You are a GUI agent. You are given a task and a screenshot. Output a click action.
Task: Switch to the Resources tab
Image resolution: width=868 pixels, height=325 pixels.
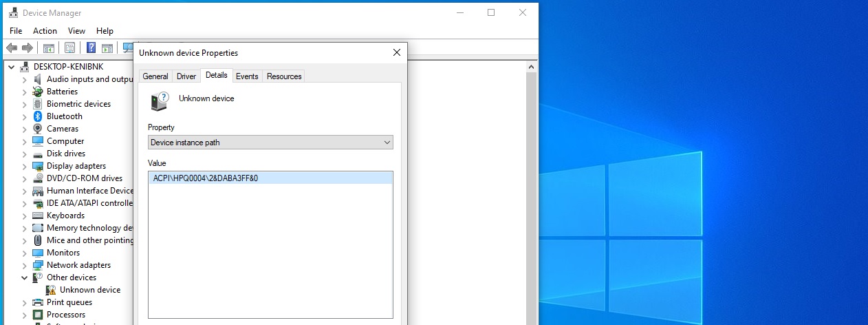[x=284, y=76]
